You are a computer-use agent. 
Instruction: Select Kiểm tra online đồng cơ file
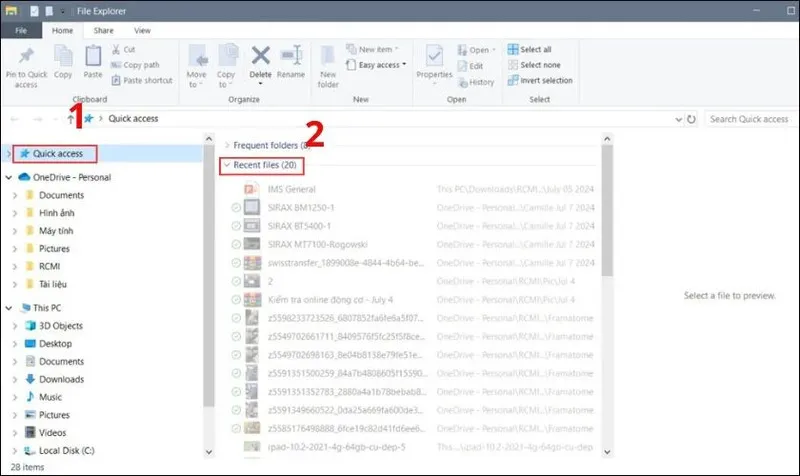(x=330, y=299)
